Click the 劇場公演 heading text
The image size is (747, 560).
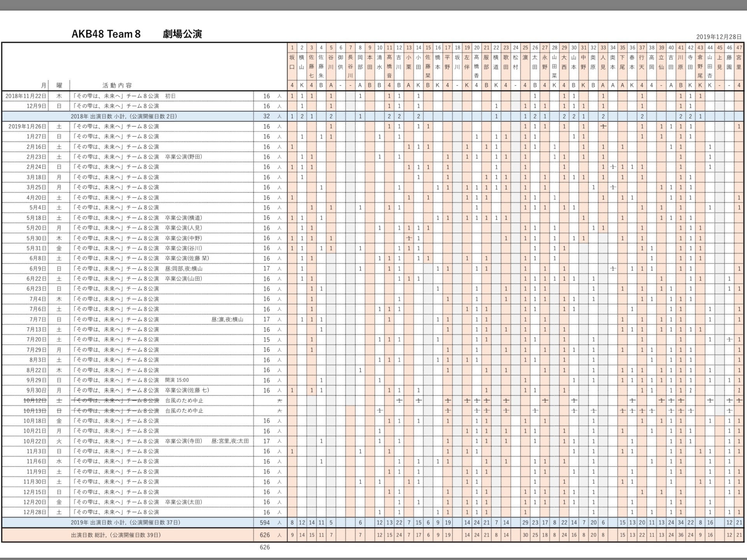click(182, 34)
